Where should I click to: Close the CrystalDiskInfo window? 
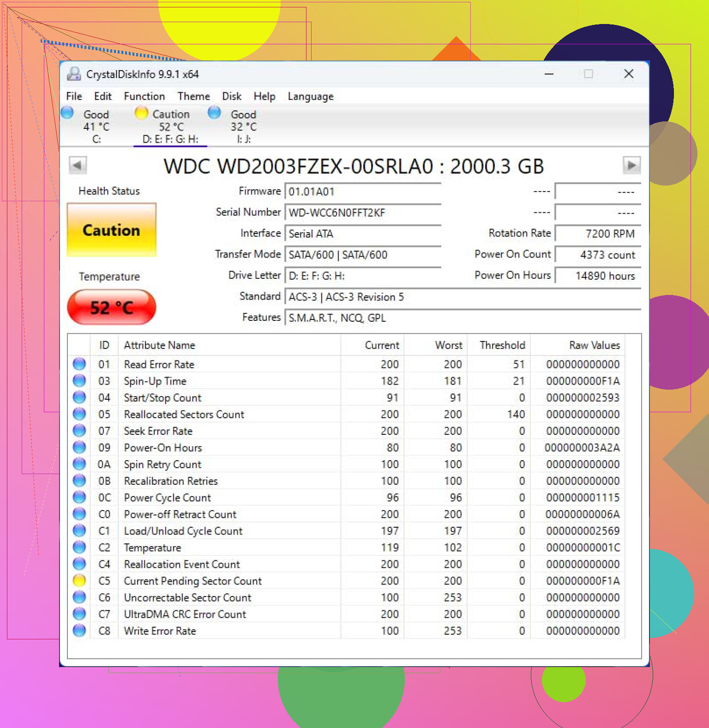pyautogui.click(x=628, y=74)
